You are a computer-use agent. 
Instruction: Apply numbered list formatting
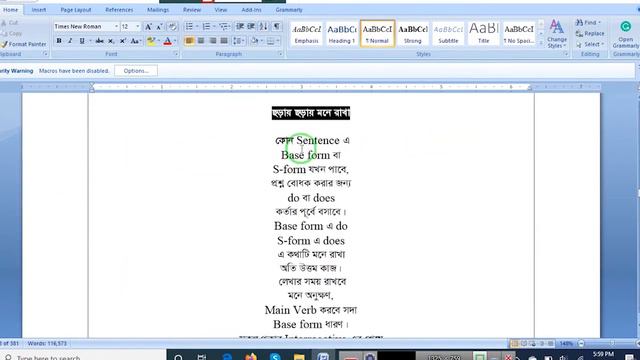pyautogui.click(x=207, y=27)
